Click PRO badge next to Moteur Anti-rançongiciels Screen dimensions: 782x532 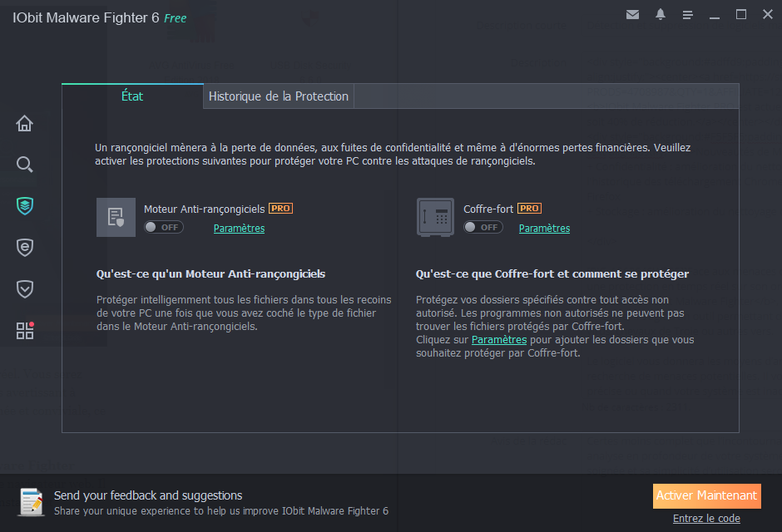[x=281, y=208]
